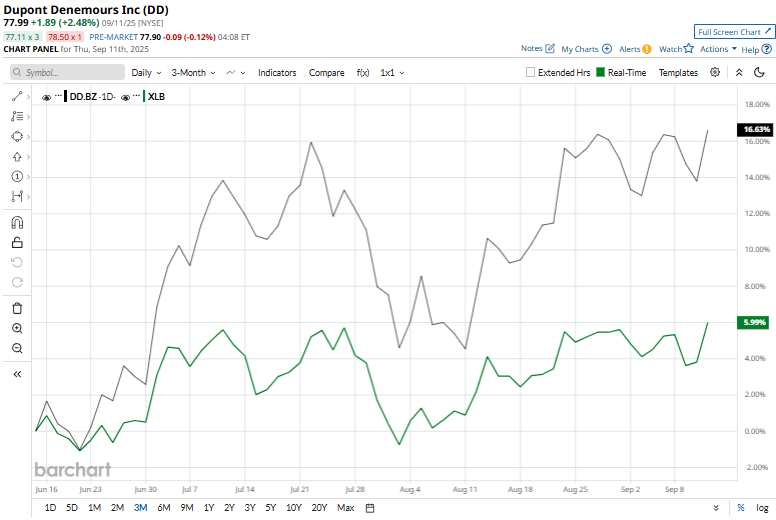Click the redo icon in sidebar

pyautogui.click(x=17, y=283)
